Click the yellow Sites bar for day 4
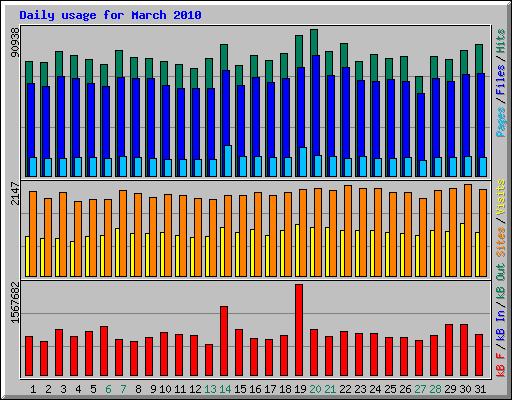Screen dimensions: 512x400 (x=72, y=259)
